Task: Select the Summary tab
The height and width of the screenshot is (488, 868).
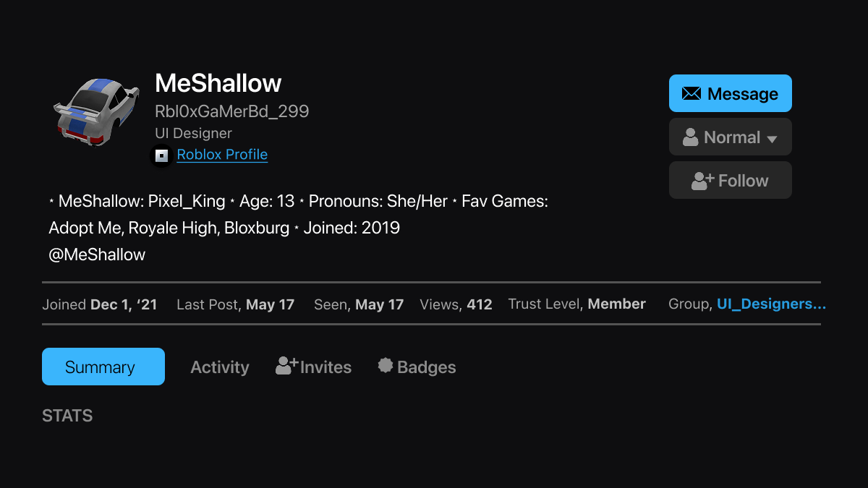Action: pos(103,367)
